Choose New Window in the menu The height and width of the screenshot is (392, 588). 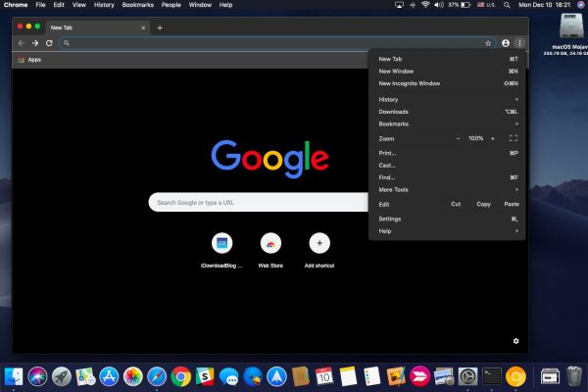coord(447,72)
